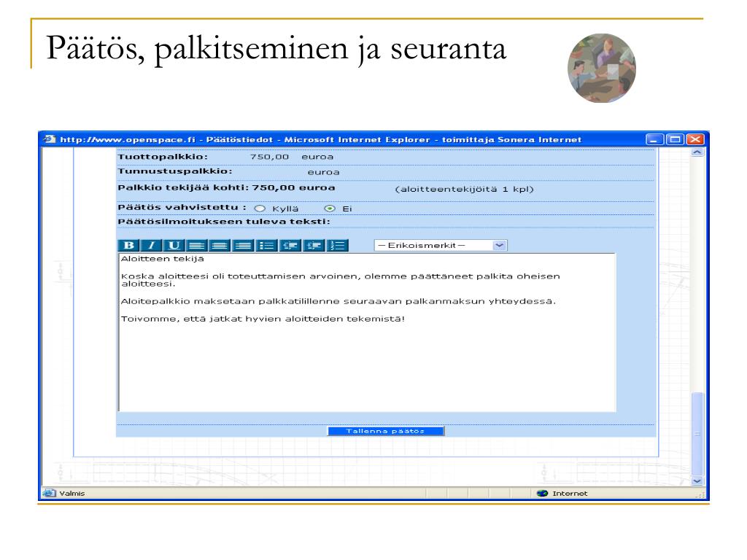The image size is (747, 560).
Task: Click 'Päätösilmoitukseen tuleva teksti:' label
Action: point(224,222)
